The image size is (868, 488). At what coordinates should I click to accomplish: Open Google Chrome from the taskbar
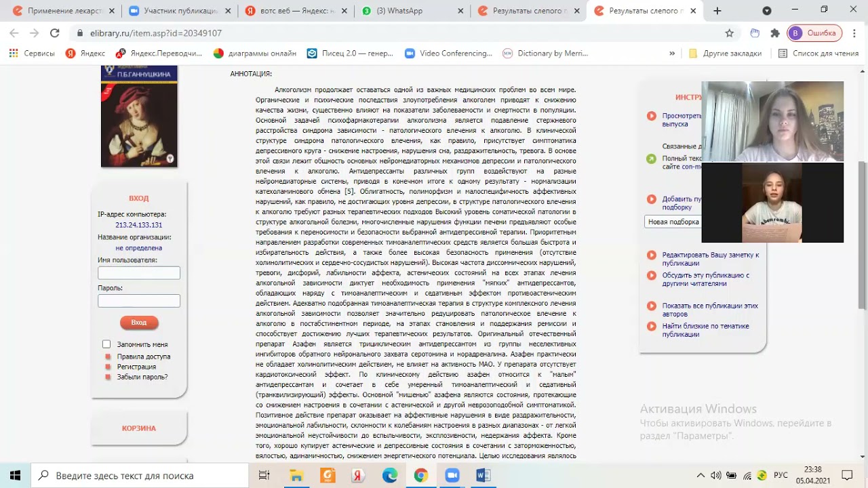tap(421, 476)
